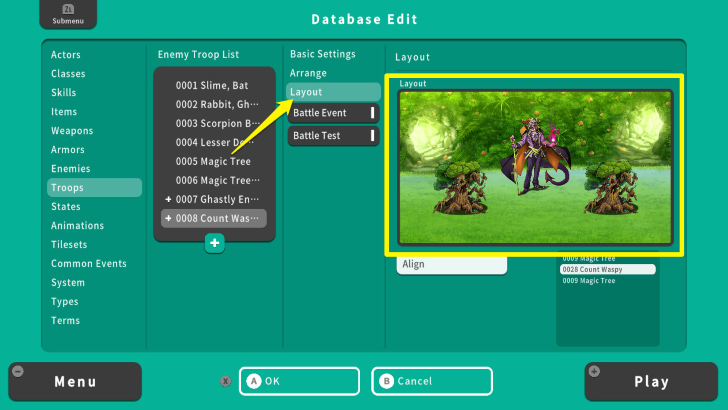Expand the 0008 Count Was… troop
728x410 pixels.
(168, 218)
